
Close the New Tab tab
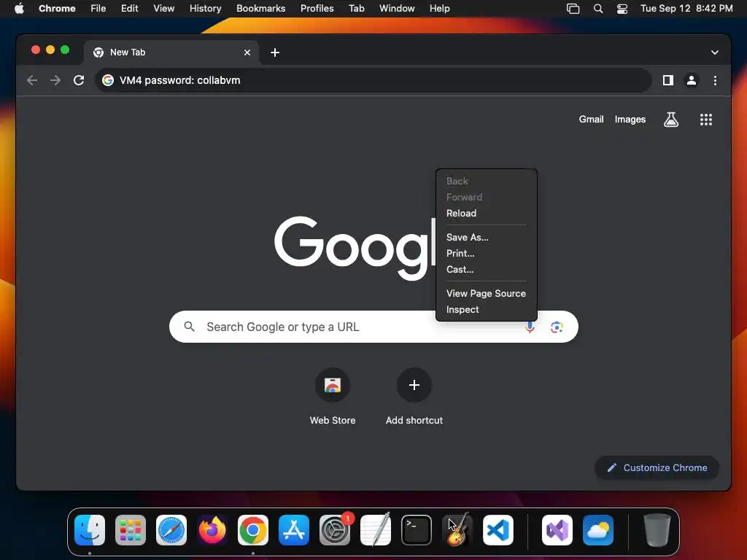pyautogui.click(x=247, y=52)
